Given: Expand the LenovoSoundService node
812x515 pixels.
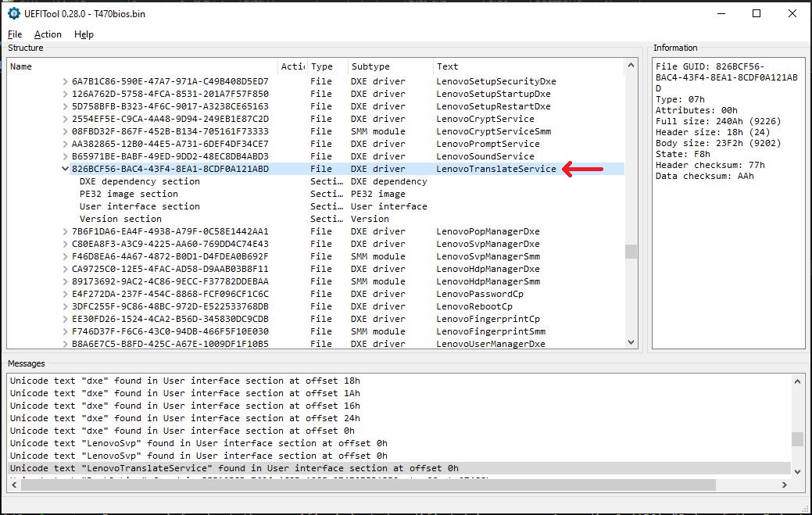Looking at the screenshot, I should pos(65,156).
